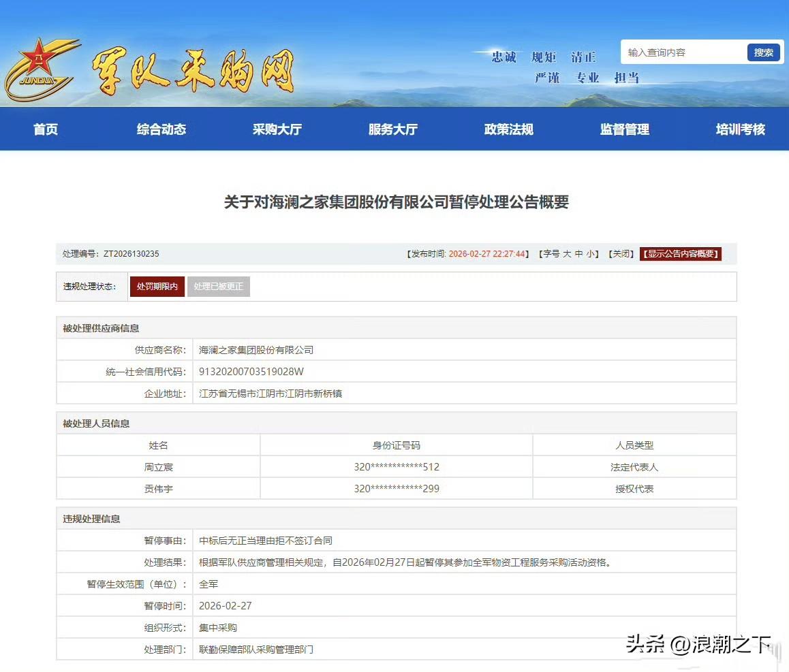This screenshot has height=672, width=789.
Task: Click 显示公告内容概要 button
Action: click(x=680, y=254)
